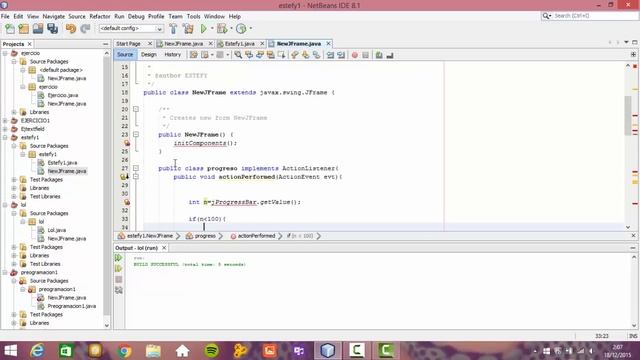Run the project with green play button
Image resolution: width=640 pixels, height=360 pixels.
(204, 29)
